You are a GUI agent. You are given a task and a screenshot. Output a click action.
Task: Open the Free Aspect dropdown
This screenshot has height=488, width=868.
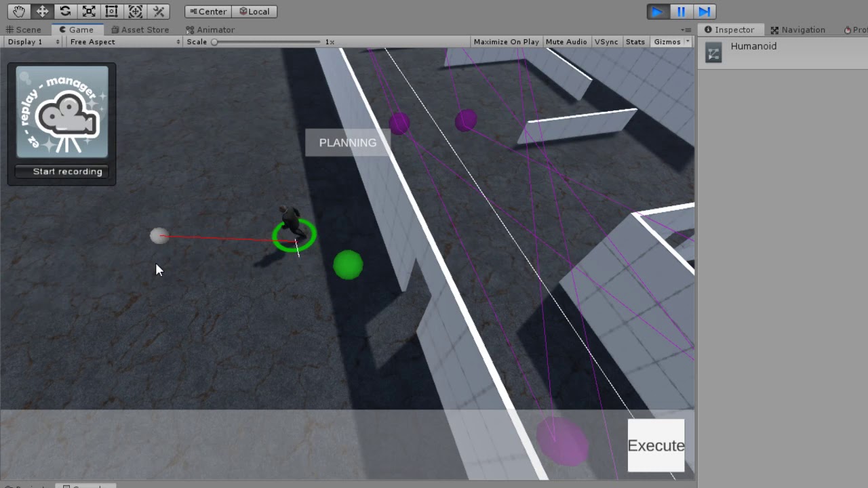coord(125,42)
